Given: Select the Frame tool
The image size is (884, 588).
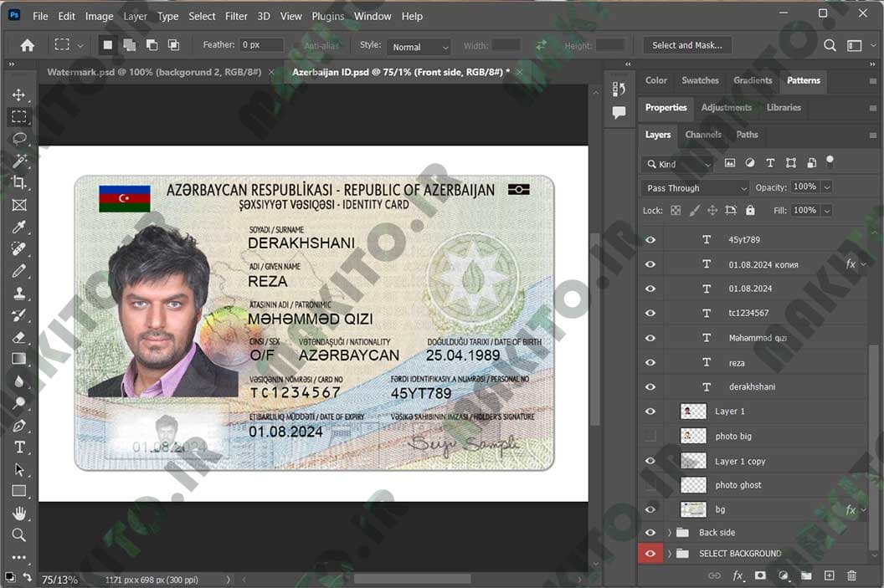Looking at the screenshot, I should (x=18, y=205).
